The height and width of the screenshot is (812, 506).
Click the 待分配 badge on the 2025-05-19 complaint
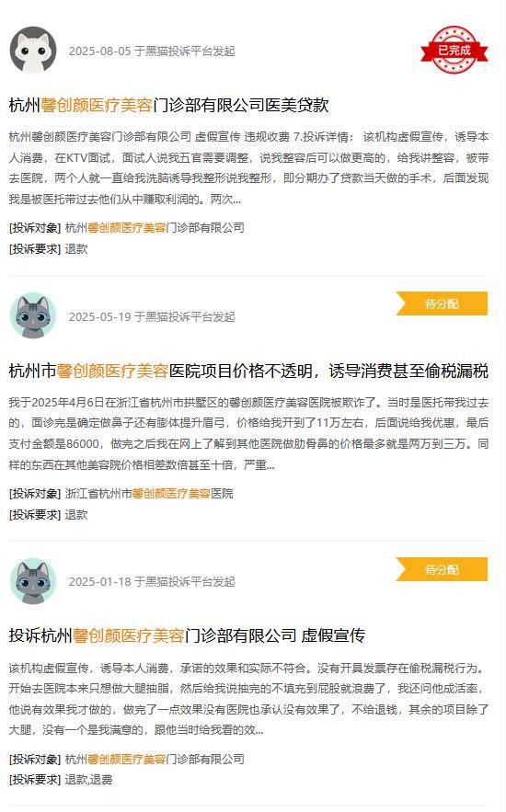point(442,303)
